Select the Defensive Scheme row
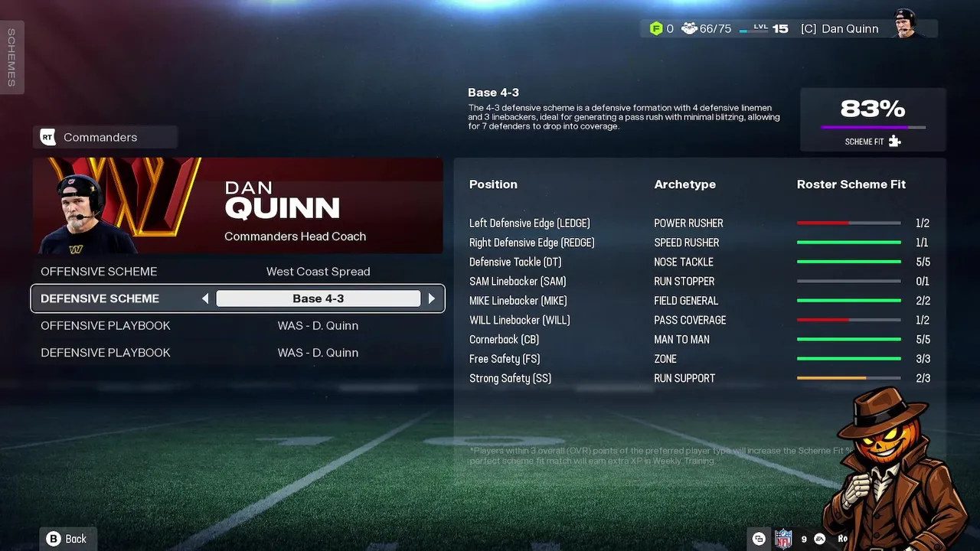Viewport: 980px width, 551px height. point(238,298)
